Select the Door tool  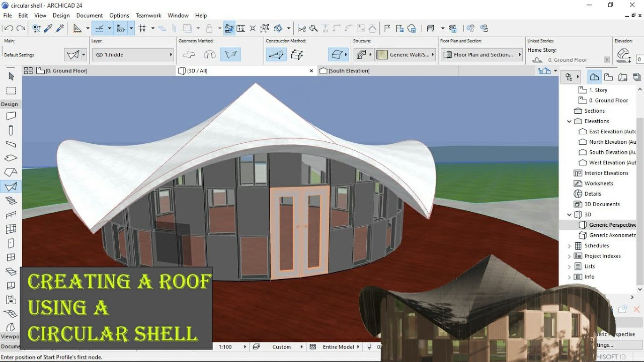pyautogui.click(x=11, y=243)
